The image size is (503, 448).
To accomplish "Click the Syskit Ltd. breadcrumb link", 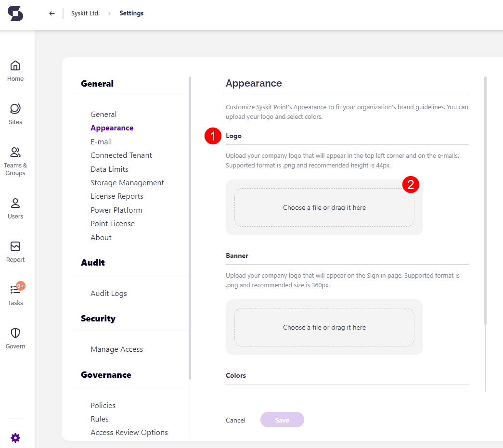I will point(85,13).
